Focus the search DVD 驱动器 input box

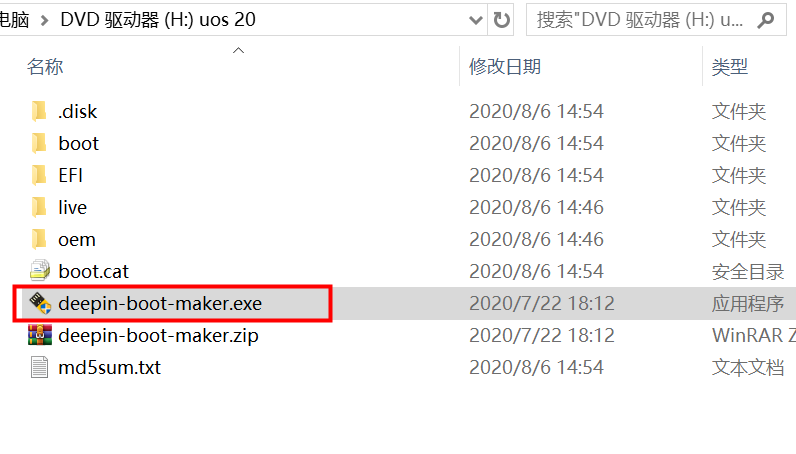pos(641,20)
